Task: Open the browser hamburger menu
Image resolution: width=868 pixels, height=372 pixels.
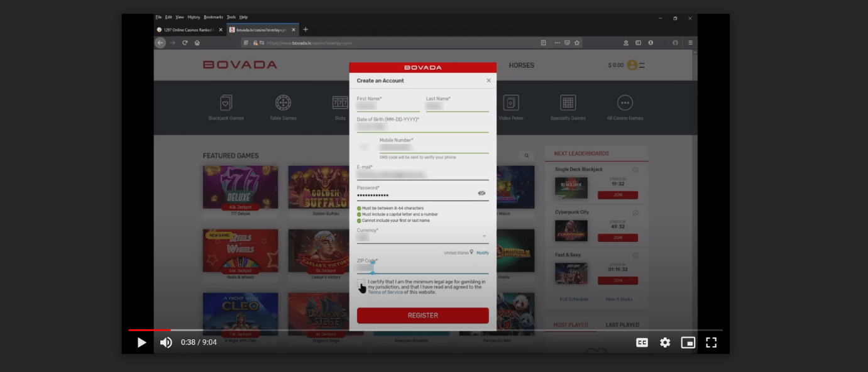Action: pos(690,43)
